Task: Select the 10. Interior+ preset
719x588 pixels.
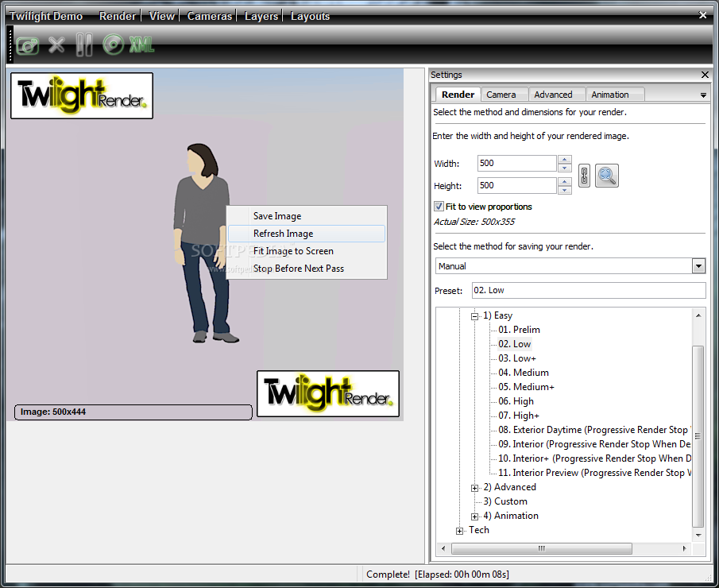Action: click(x=594, y=458)
